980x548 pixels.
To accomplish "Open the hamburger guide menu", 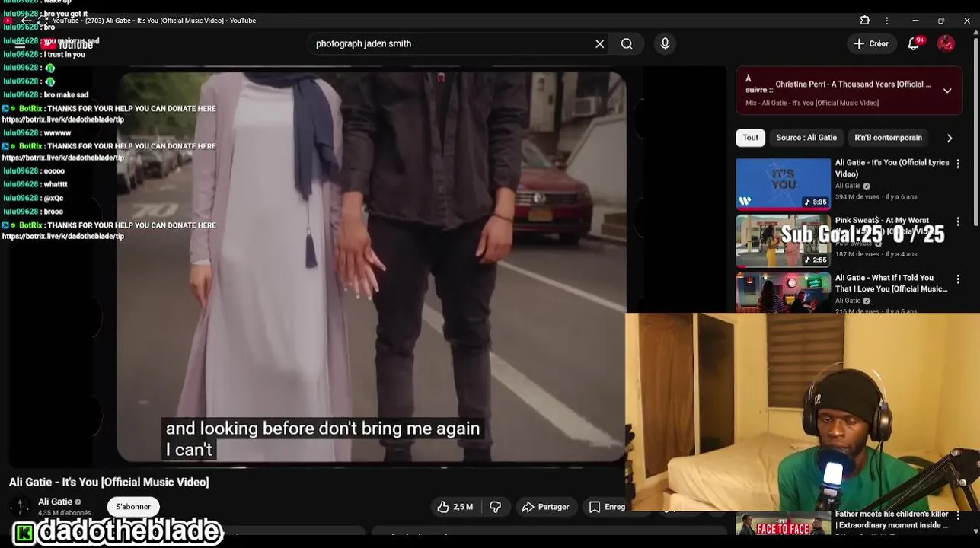I will tap(21, 44).
